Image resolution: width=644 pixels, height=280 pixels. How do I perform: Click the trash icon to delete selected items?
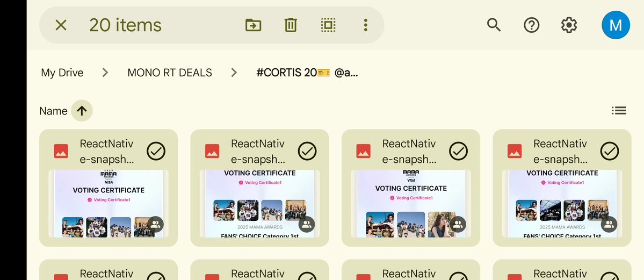point(291,25)
